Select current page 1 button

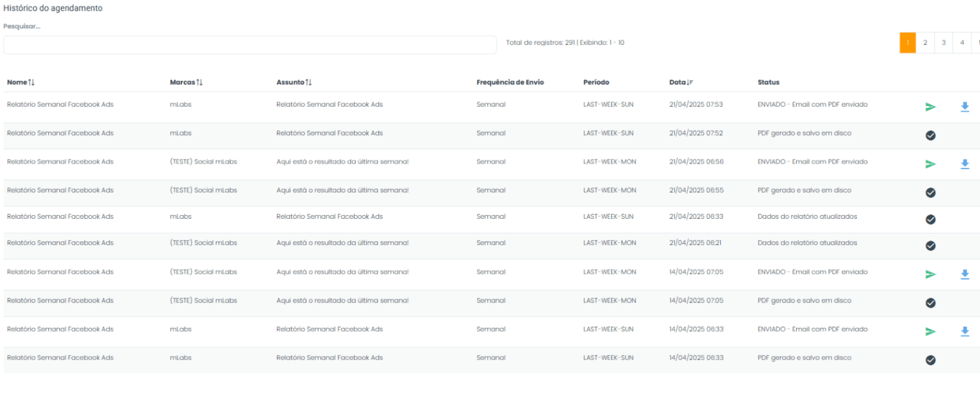point(907,43)
